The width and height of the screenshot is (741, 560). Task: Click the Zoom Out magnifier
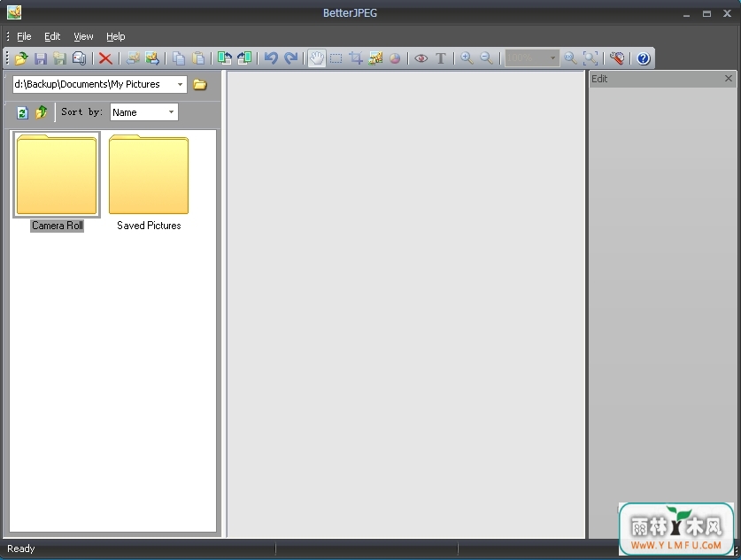click(x=486, y=58)
